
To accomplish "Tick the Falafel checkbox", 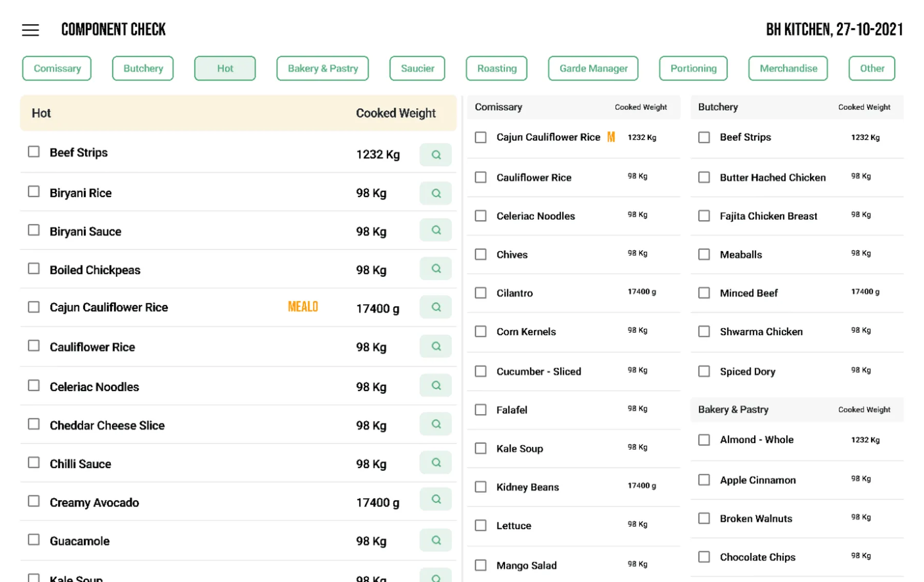I will point(480,410).
